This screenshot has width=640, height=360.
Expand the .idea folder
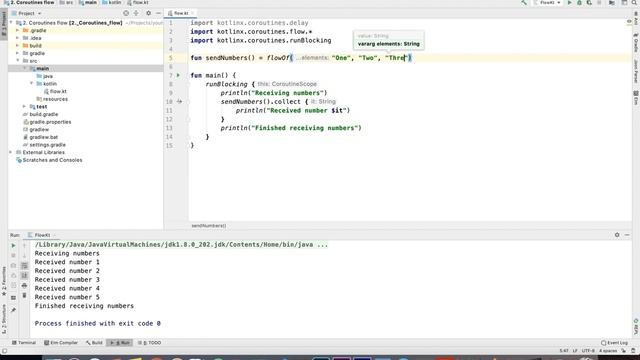[x=18, y=38]
